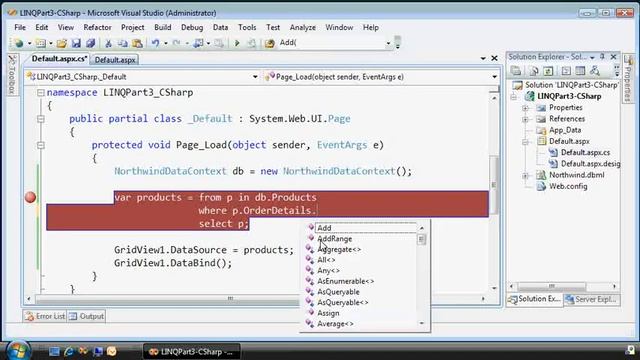Expand the Northwind.dbml node

[526, 176]
